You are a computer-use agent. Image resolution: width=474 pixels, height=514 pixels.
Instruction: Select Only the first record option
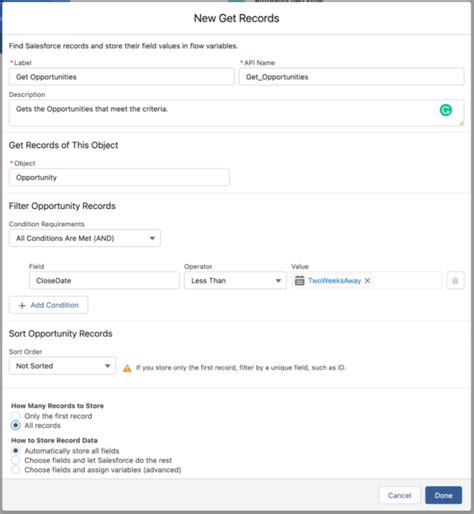click(16, 416)
